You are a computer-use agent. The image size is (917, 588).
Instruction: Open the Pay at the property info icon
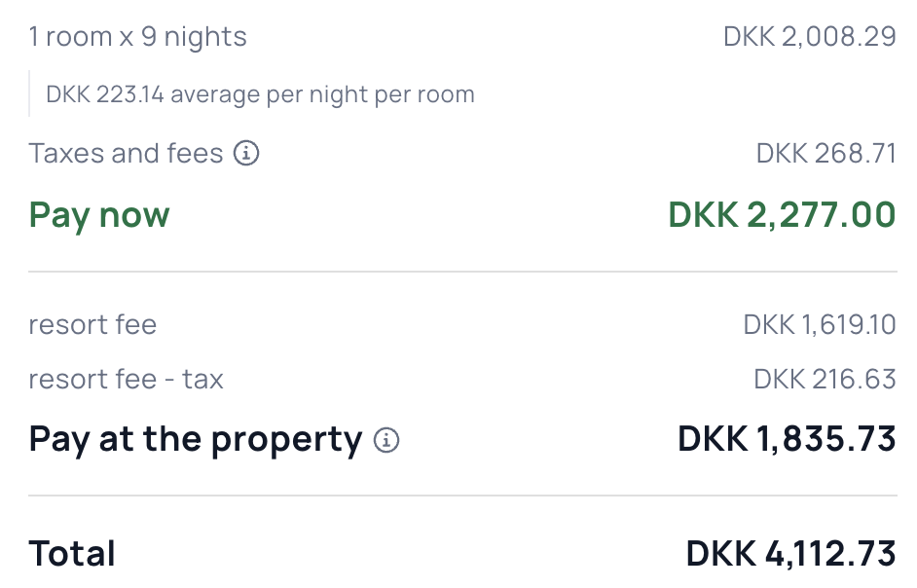[x=386, y=440]
